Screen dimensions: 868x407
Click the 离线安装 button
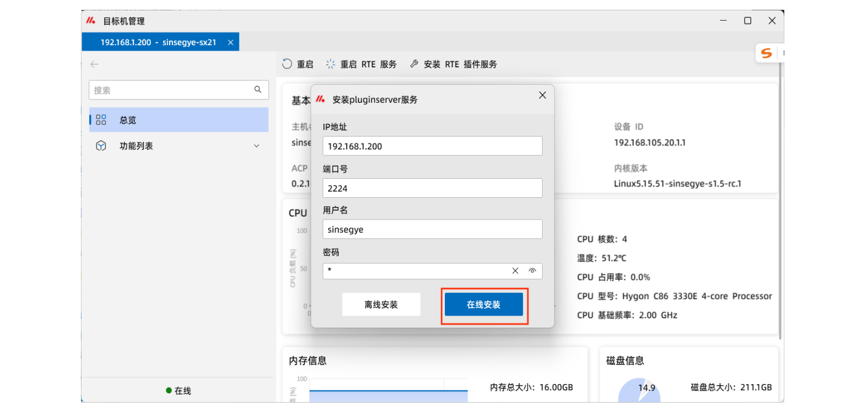click(381, 304)
